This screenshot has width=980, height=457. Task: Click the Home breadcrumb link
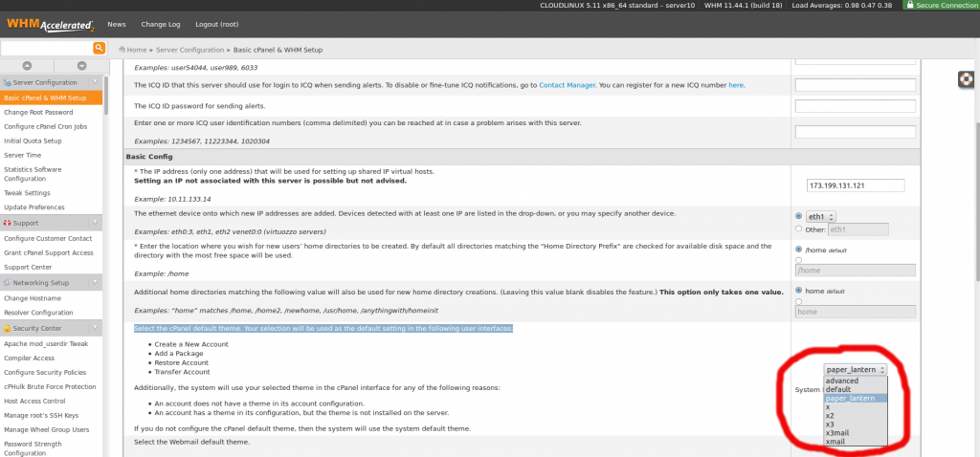point(137,50)
